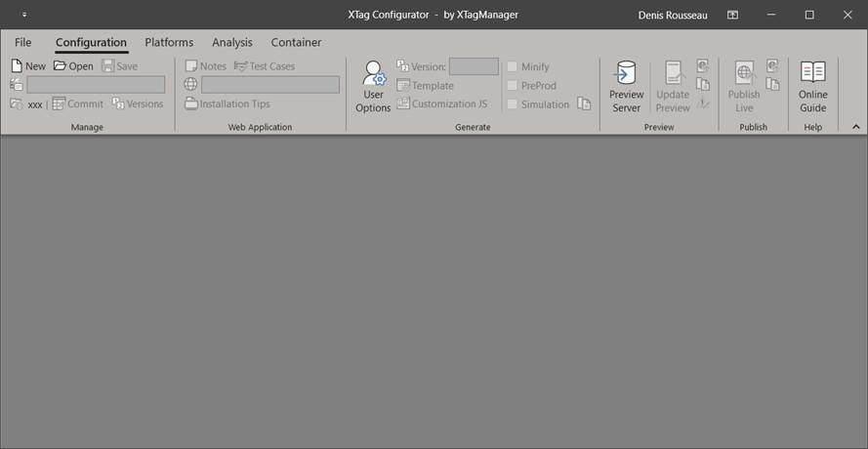Screen dimensions: 868x449
Task: Click checkmark icon at bottom of Preview group
Action: 703,102
